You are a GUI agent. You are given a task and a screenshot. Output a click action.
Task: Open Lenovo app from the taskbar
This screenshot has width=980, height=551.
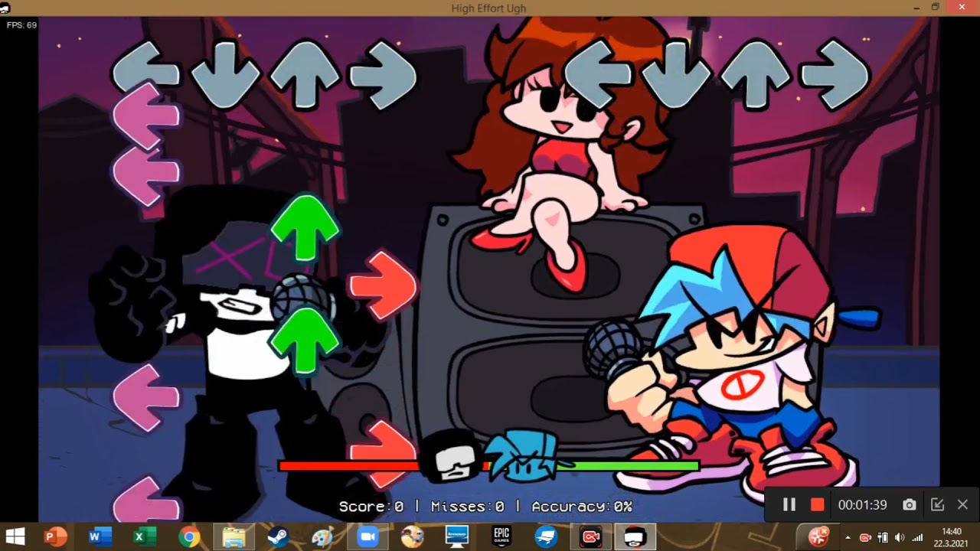[457, 537]
